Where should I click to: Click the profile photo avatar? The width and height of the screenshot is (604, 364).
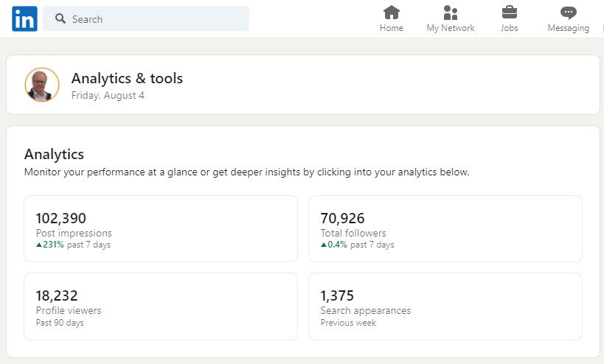coord(42,85)
